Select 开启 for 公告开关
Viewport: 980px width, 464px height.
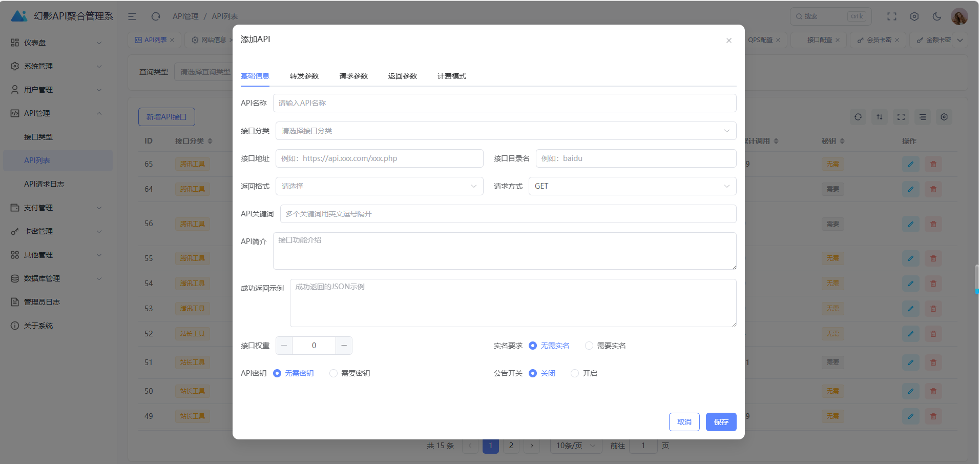(584, 373)
